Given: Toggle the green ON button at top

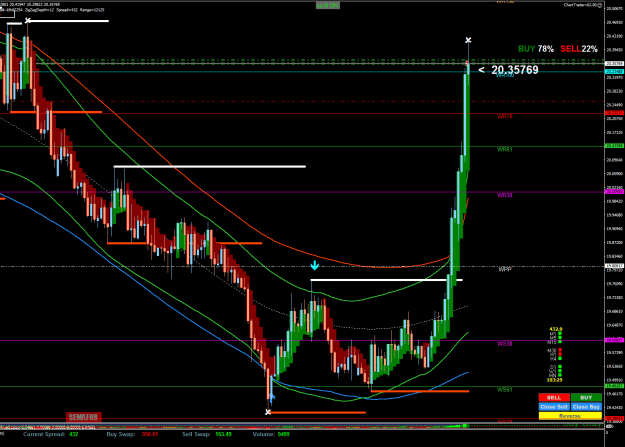Looking at the screenshot, I should 328,5.
